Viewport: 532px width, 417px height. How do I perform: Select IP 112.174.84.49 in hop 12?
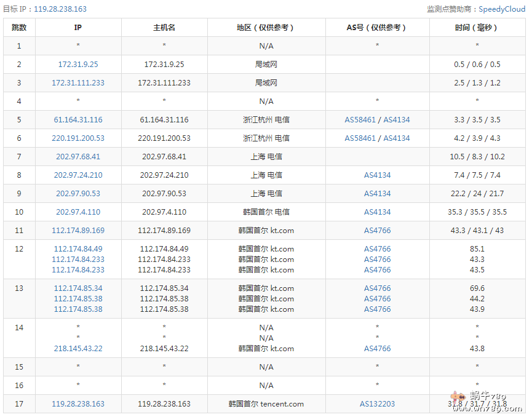point(78,249)
